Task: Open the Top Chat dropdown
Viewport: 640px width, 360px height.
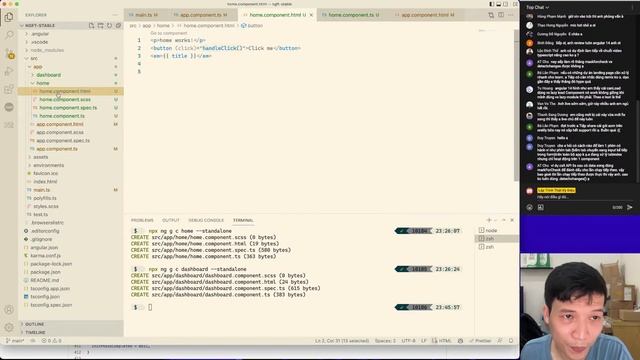Action: click(537, 7)
